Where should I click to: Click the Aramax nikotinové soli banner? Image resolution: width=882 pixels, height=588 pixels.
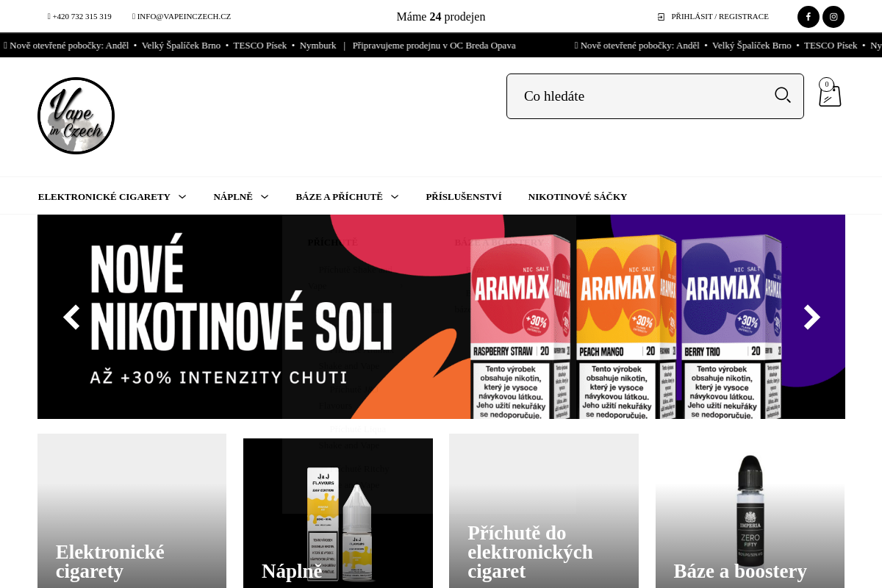click(441, 317)
